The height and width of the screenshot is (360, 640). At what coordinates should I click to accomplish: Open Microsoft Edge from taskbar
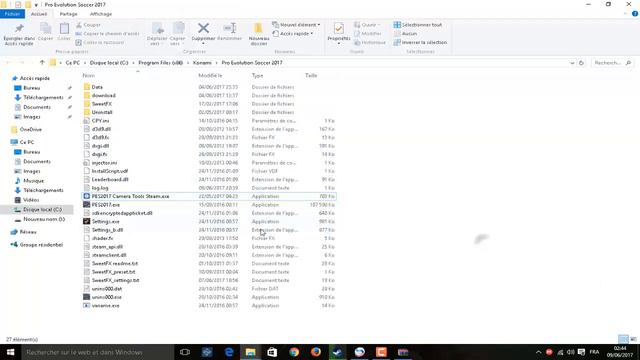coord(229,352)
